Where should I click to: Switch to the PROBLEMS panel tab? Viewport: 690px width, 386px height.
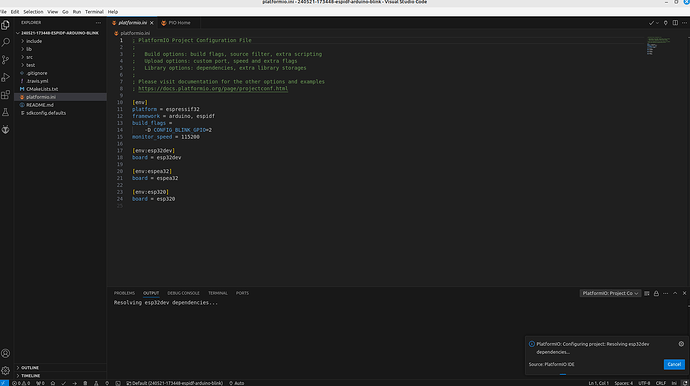[x=125, y=293]
